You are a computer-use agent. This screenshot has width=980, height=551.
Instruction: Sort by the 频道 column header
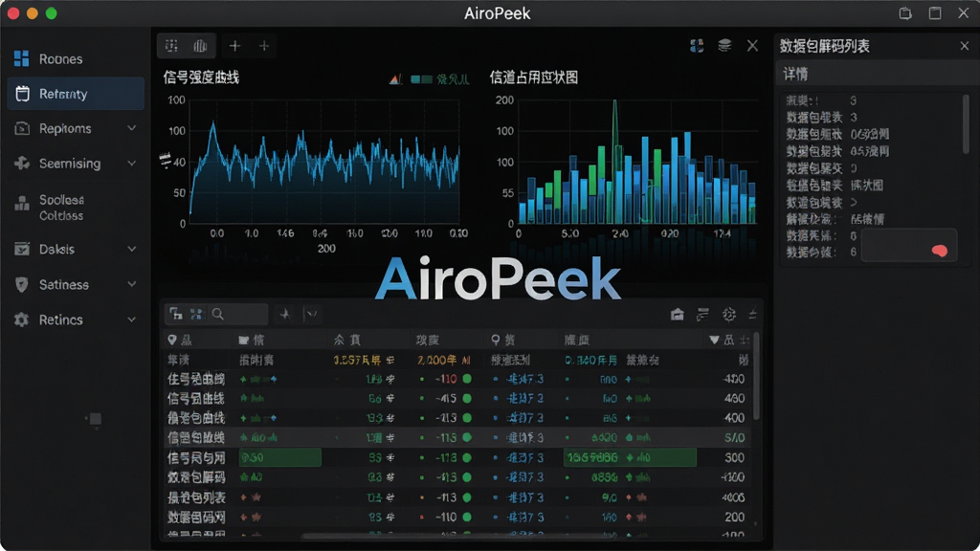577,340
